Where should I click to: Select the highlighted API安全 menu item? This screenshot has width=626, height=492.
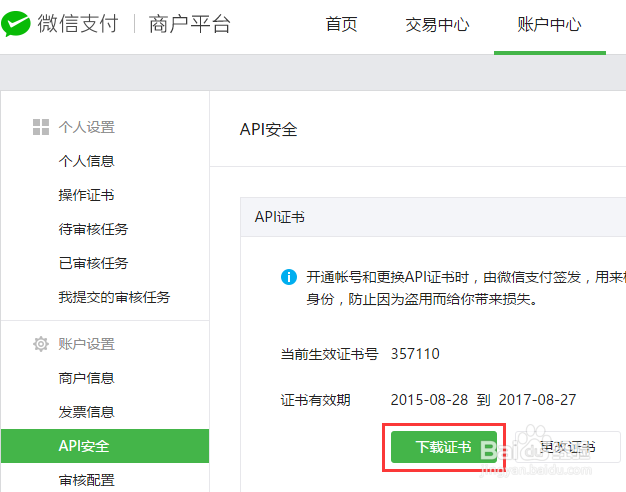coord(105,446)
